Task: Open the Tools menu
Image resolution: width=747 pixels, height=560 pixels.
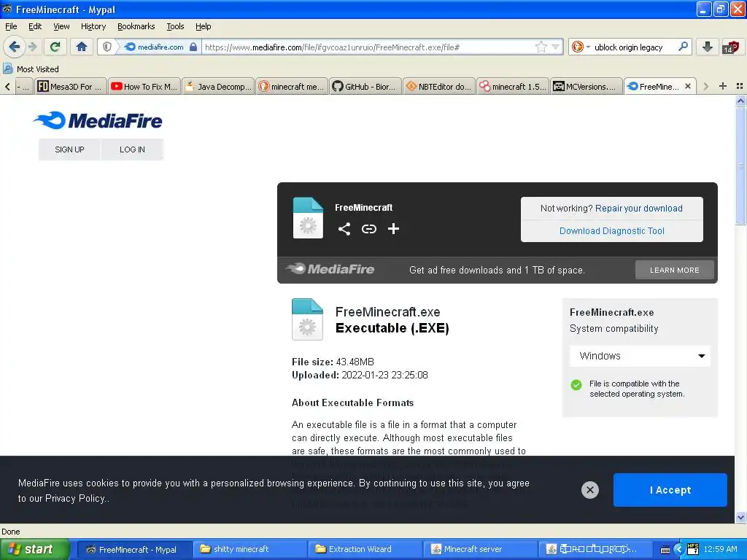Action: (175, 26)
